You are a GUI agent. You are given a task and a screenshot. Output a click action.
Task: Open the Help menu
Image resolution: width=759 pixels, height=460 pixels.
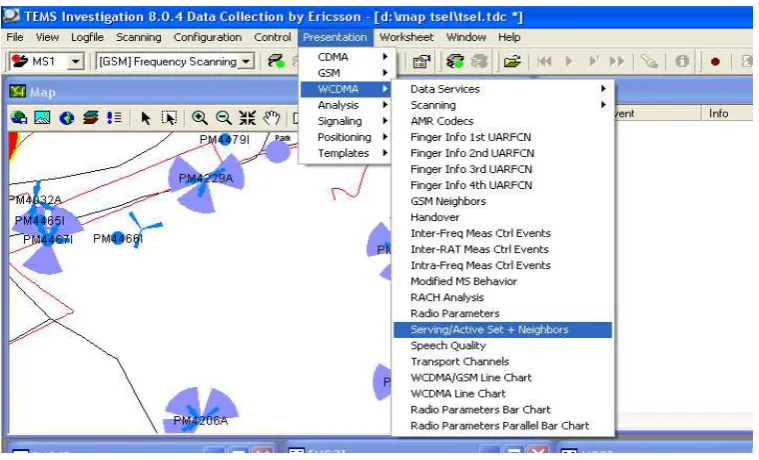(509, 37)
